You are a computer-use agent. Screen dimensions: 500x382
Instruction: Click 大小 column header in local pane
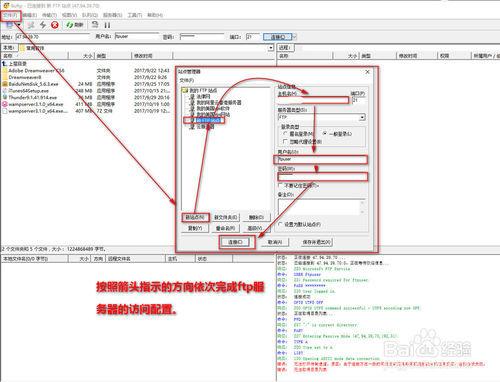(x=82, y=56)
